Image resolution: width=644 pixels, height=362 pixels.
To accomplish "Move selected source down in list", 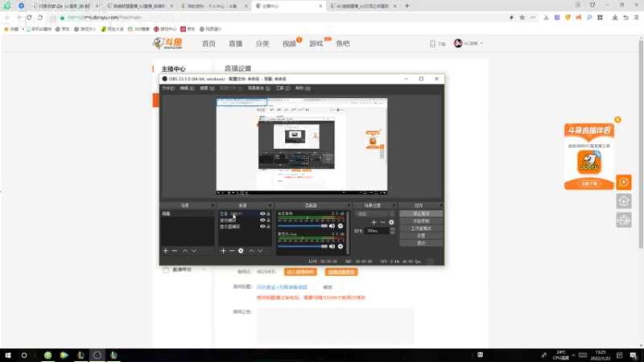I will [x=260, y=250].
